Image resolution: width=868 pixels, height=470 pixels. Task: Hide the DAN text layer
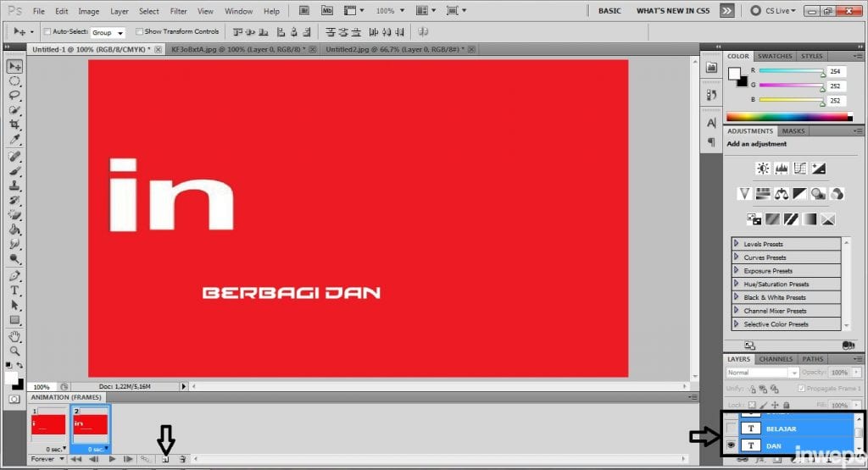click(x=731, y=445)
